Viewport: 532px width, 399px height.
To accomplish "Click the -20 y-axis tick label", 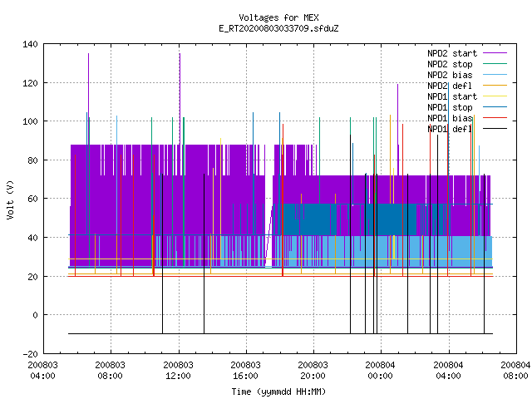I will (x=30, y=354).
